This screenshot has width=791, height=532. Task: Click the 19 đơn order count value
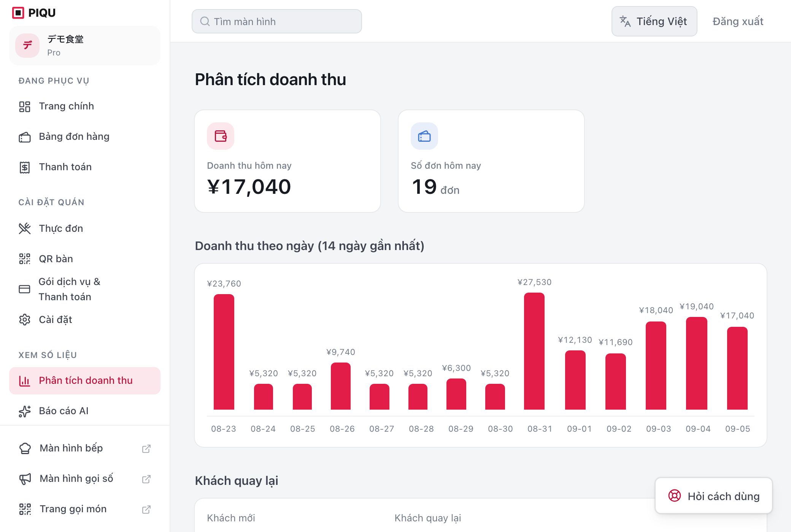tap(435, 187)
